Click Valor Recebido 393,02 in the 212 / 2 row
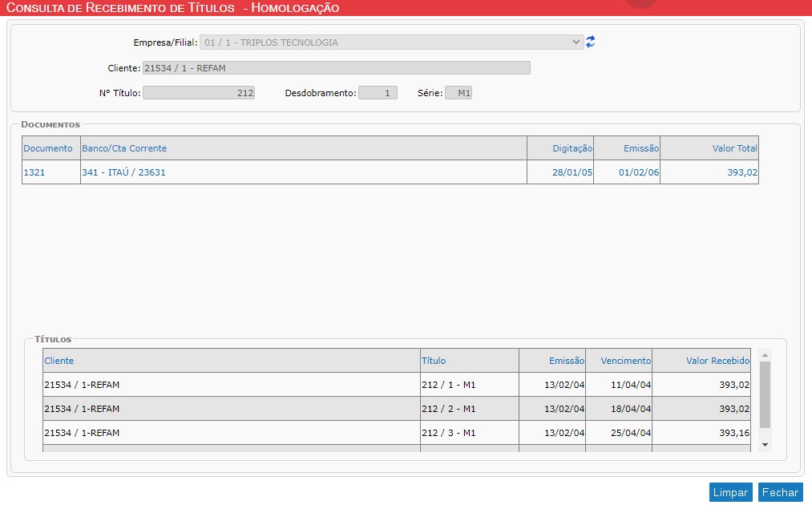812x509 pixels. (734, 409)
